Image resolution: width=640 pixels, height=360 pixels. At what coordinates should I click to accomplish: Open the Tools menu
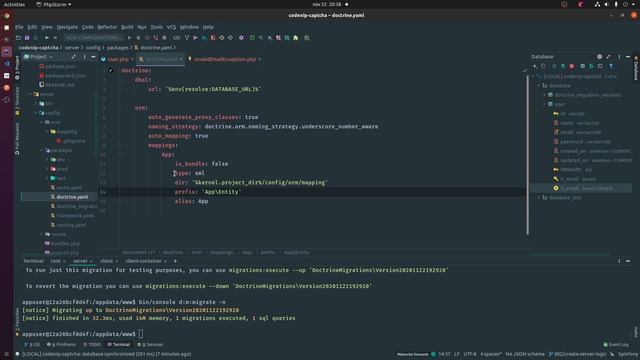(156, 27)
